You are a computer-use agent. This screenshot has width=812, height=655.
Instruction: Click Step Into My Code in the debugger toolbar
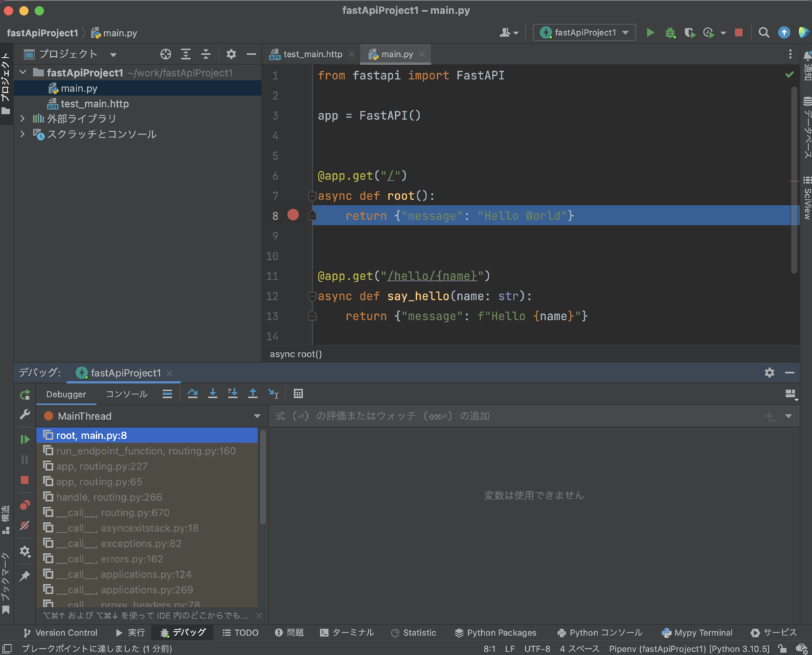tap(233, 394)
